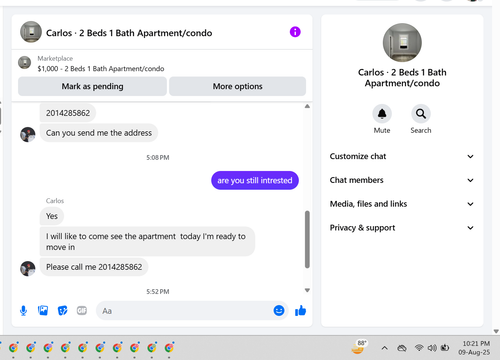Show hidden icons in system tray
The width and height of the screenshot is (500, 360).
[384, 348]
